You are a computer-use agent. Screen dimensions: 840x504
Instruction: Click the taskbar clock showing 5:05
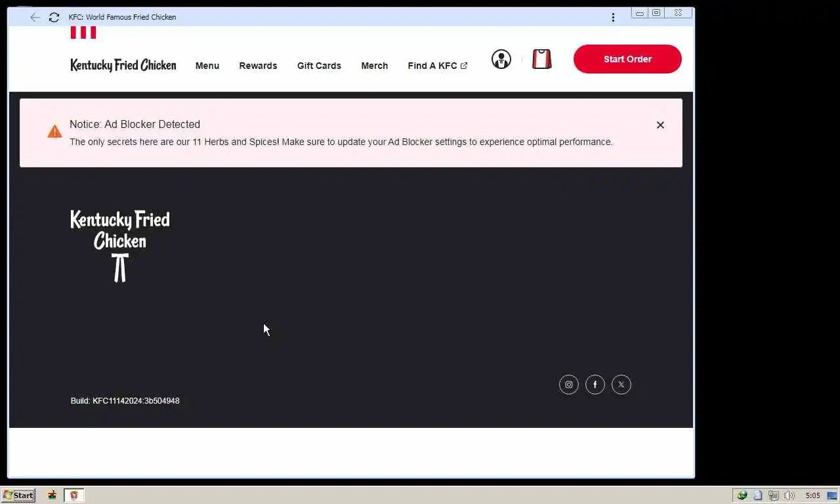tap(812, 495)
